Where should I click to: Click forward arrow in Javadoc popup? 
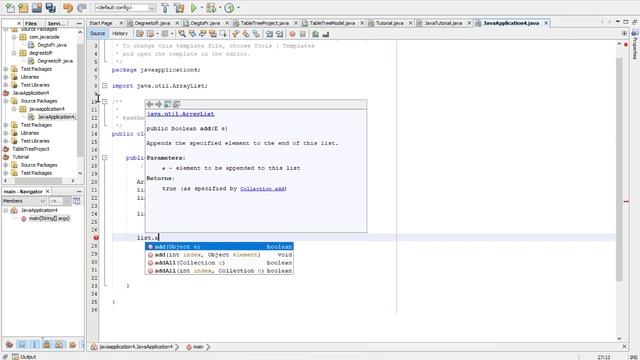click(x=158, y=104)
